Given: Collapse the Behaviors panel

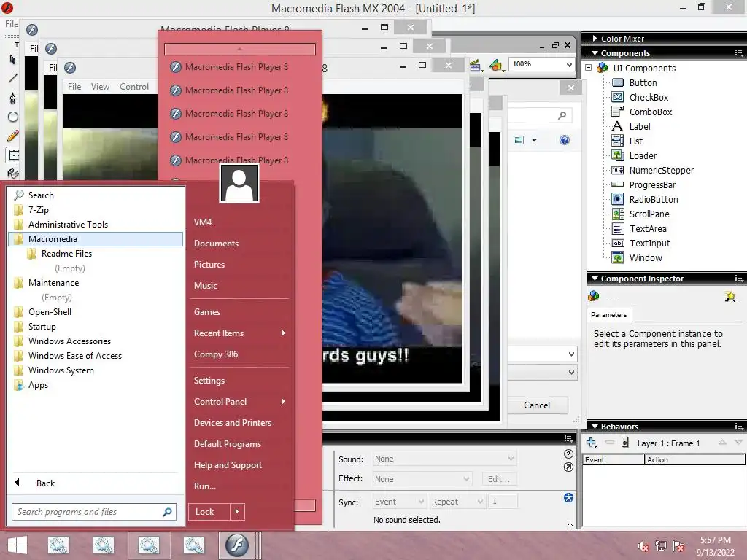Looking at the screenshot, I should pos(595,427).
